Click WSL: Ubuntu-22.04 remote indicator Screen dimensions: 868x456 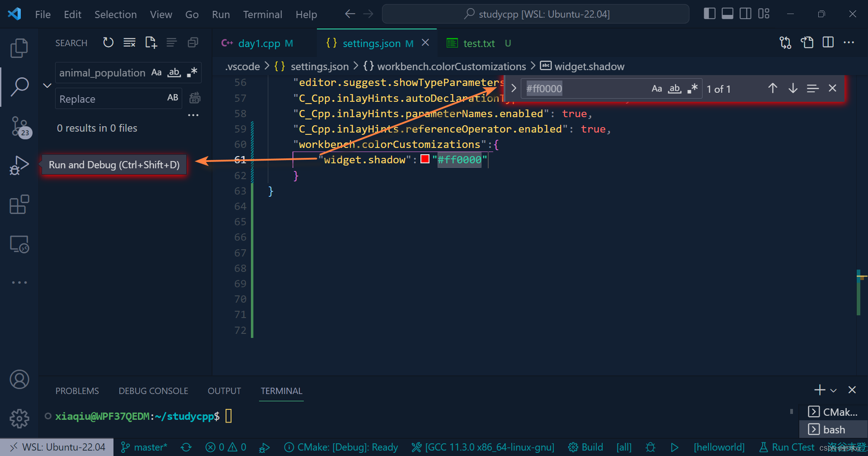click(x=57, y=447)
